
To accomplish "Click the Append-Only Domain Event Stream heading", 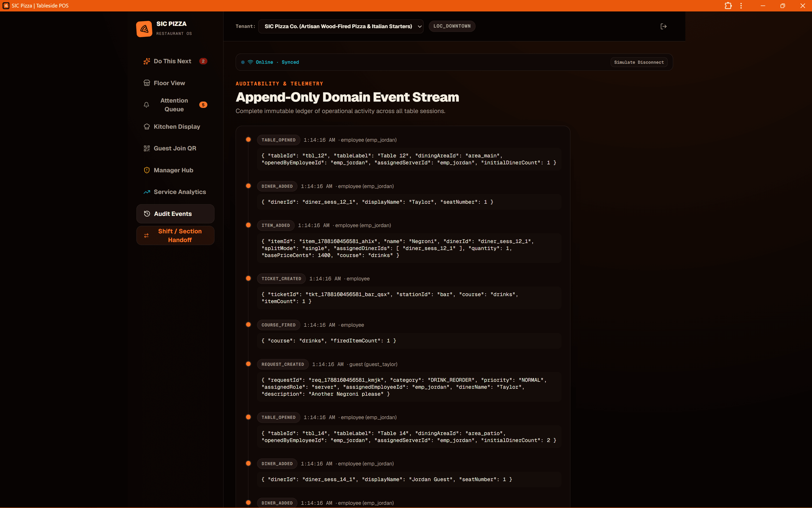I will pos(347,97).
